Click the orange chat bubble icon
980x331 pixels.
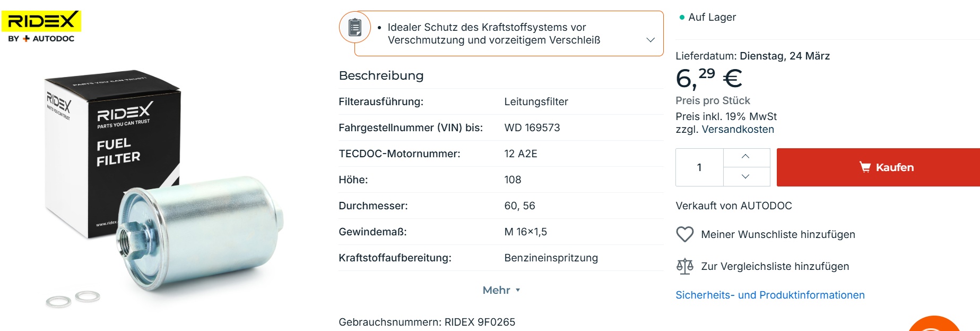[934, 325]
